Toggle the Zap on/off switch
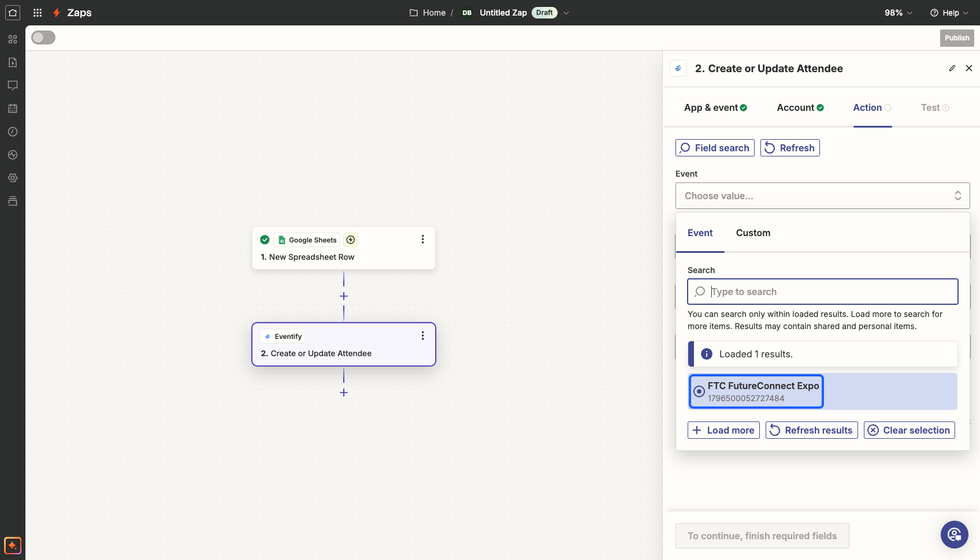Viewport: 980px width, 560px height. click(43, 38)
